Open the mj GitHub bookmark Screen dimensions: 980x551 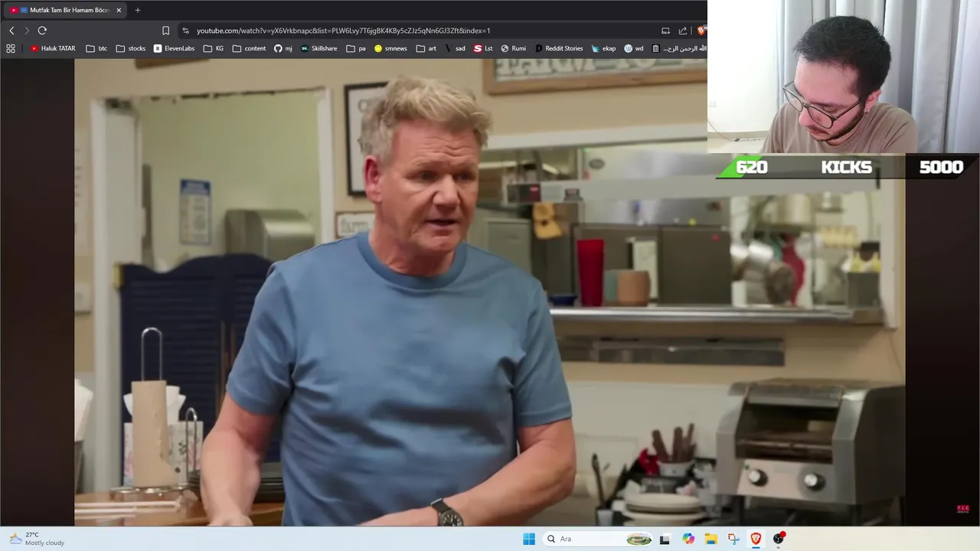[283, 48]
